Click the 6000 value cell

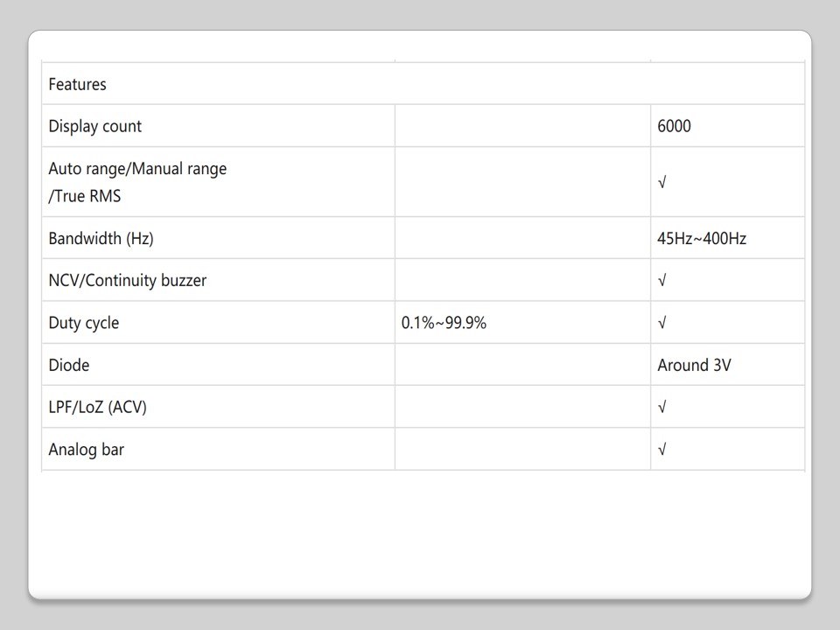click(674, 126)
